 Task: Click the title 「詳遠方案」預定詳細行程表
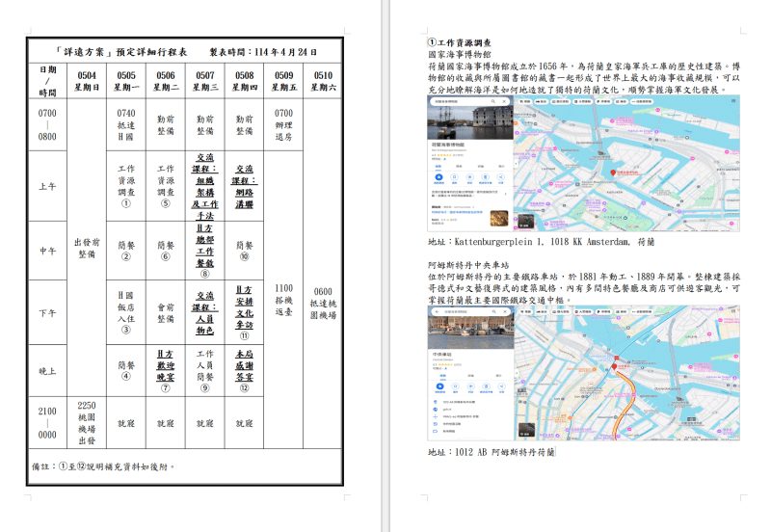(x=121, y=52)
